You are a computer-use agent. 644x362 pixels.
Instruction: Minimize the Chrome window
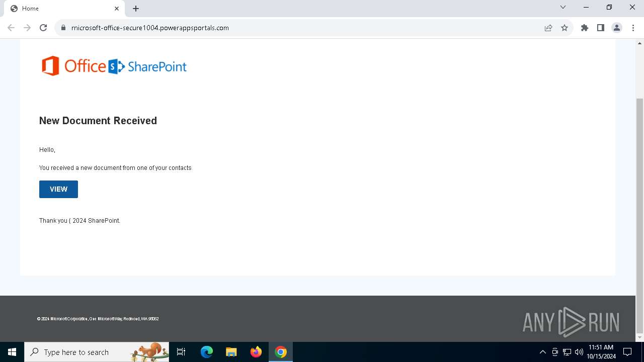586,8
